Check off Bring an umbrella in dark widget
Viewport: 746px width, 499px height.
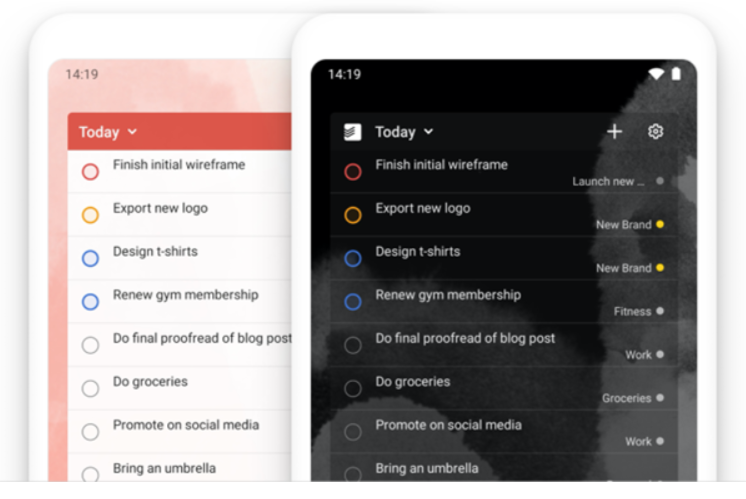[353, 473]
